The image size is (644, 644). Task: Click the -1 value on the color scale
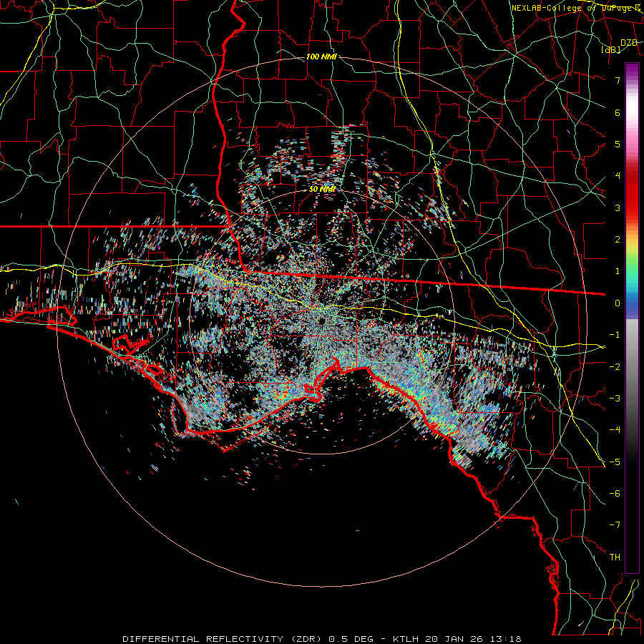tap(615, 335)
